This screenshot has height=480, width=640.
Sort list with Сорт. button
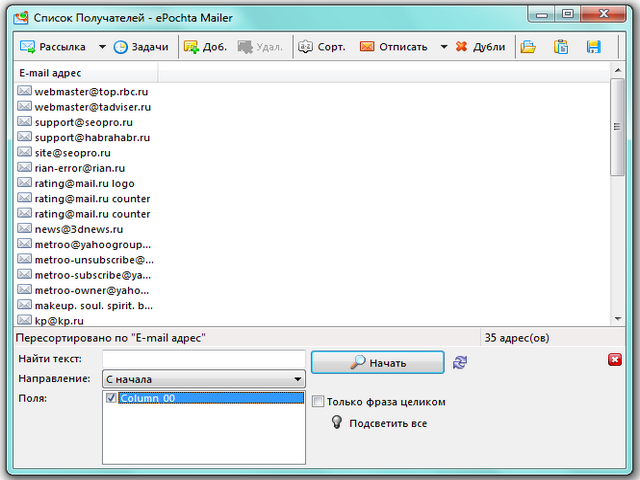322,47
